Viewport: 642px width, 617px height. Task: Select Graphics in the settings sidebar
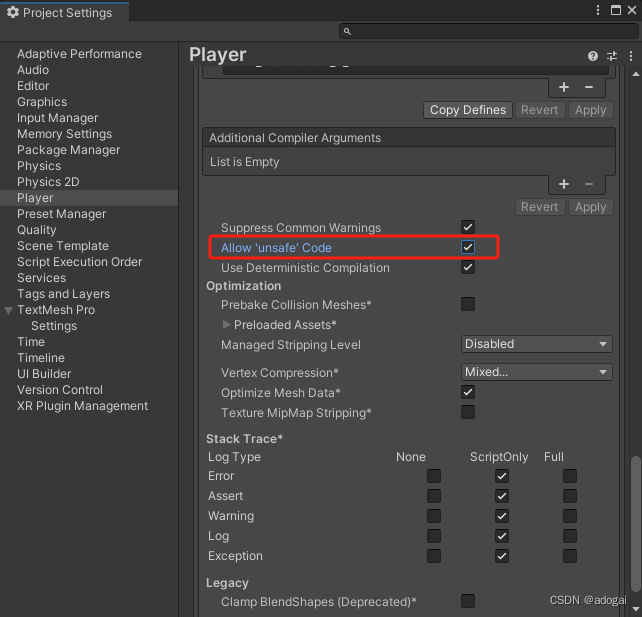click(x=42, y=102)
